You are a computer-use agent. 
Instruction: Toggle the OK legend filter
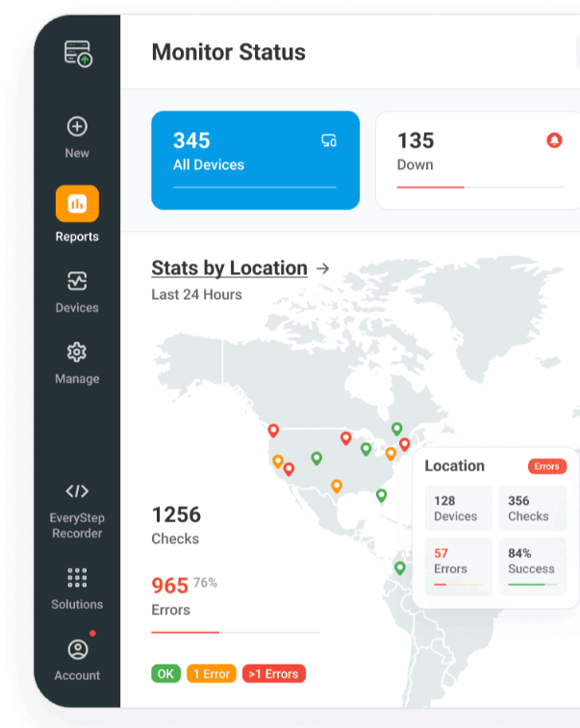(165, 674)
